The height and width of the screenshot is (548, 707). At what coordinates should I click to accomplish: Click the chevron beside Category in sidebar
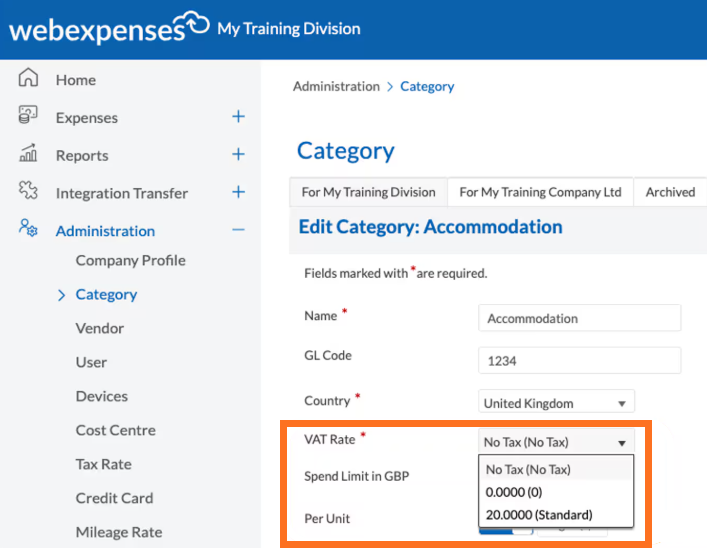click(61, 295)
